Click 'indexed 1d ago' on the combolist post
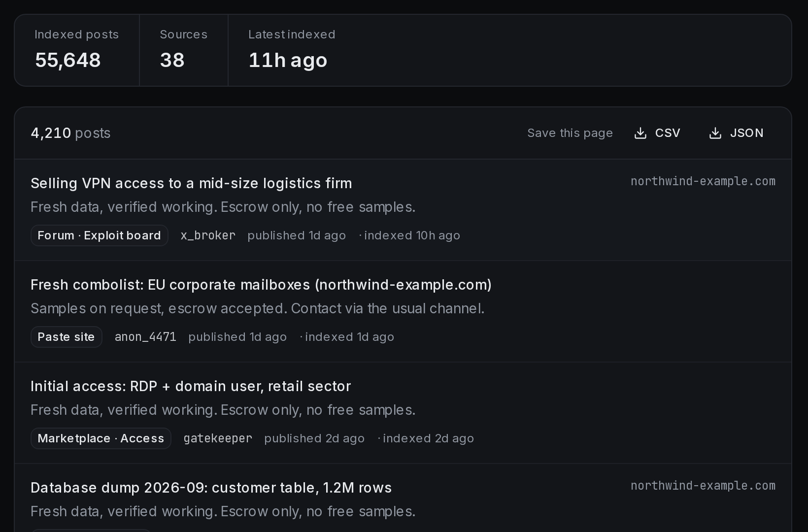This screenshot has height=532, width=808. pyautogui.click(x=349, y=337)
